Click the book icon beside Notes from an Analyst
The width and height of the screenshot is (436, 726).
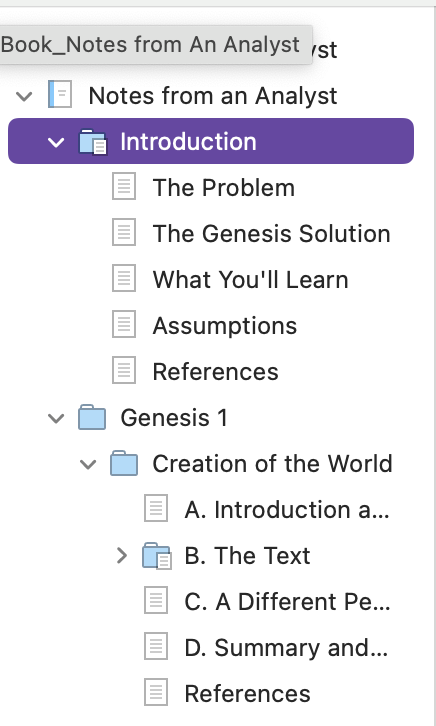tap(60, 94)
